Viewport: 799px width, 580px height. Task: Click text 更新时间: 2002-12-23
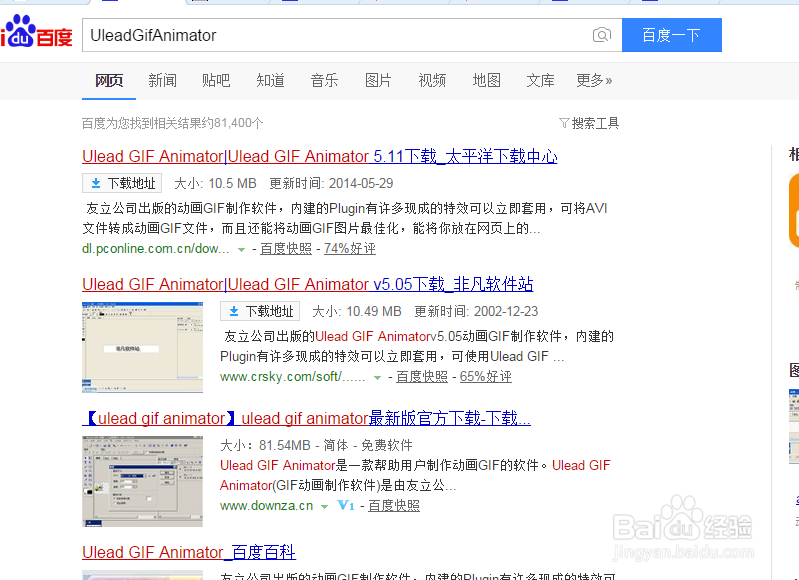click(476, 311)
